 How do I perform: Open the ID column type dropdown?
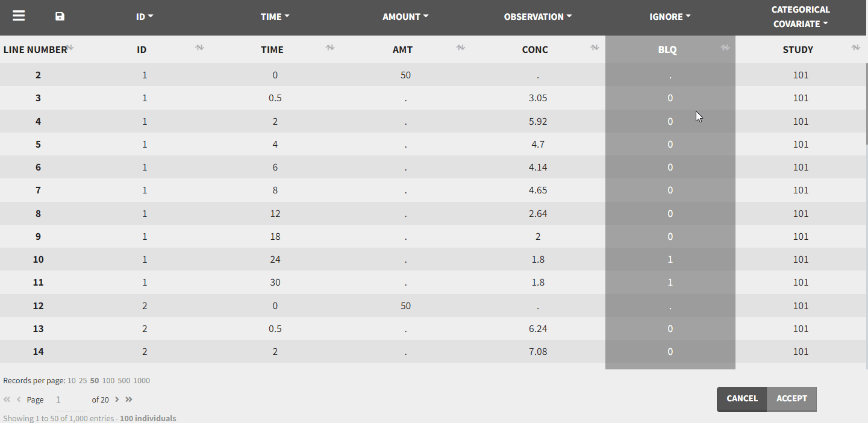click(x=145, y=17)
